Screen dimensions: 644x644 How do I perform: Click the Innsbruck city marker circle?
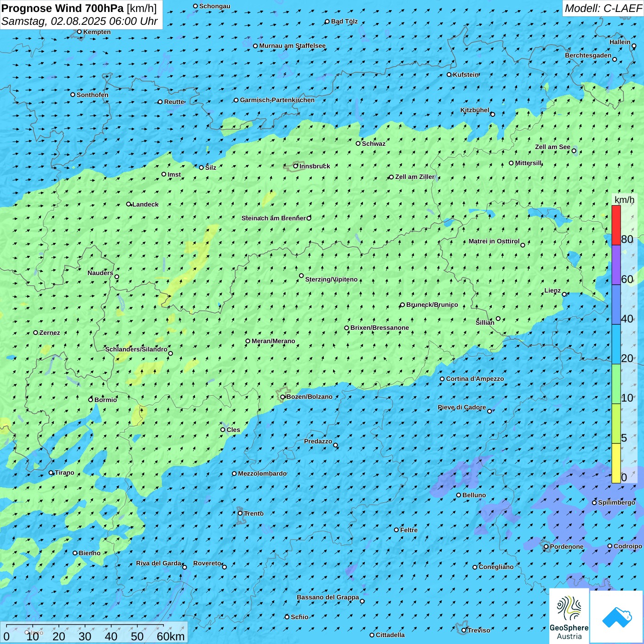[x=296, y=166]
